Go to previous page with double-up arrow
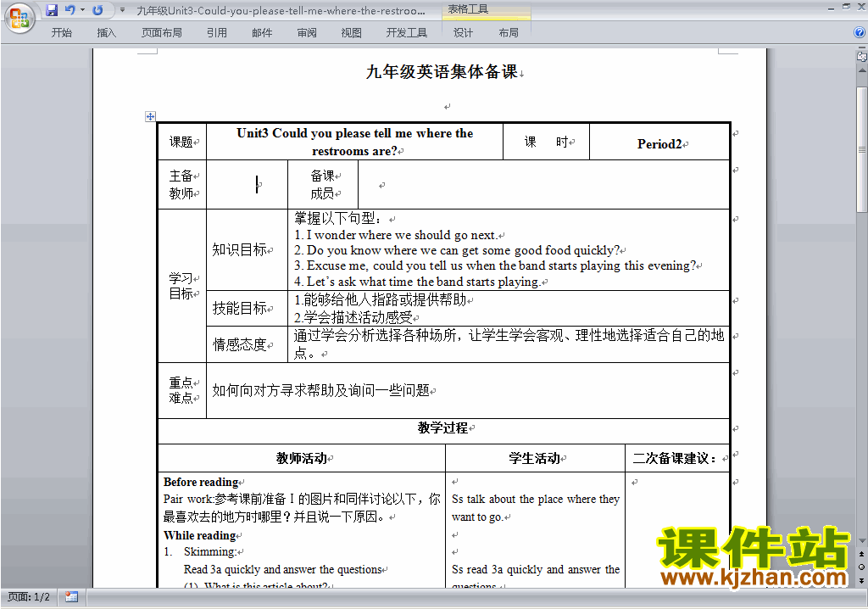 click(861, 554)
